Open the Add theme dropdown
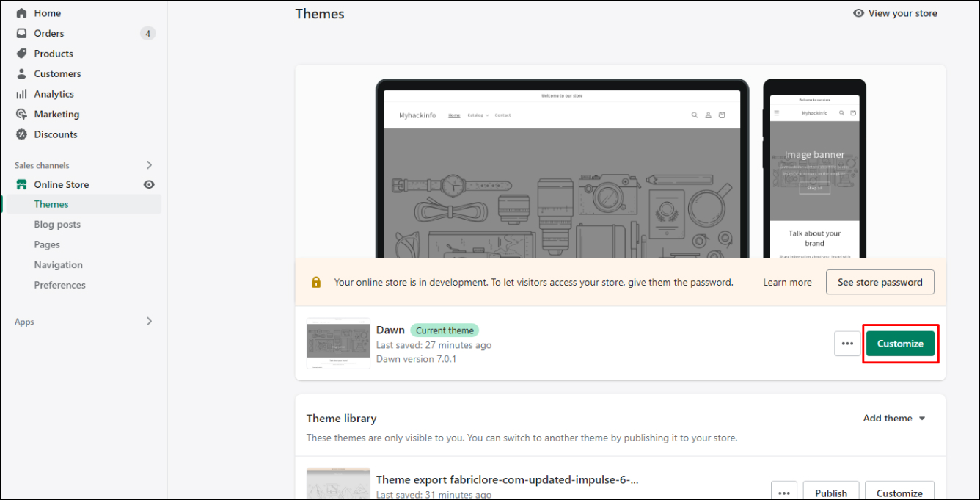 tap(894, 418)
